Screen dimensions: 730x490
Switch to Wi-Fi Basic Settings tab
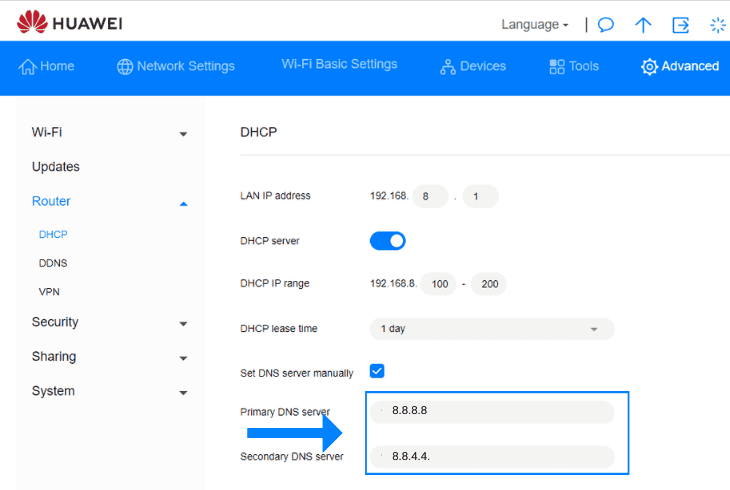pyautogui.click(x=339, y=64)
